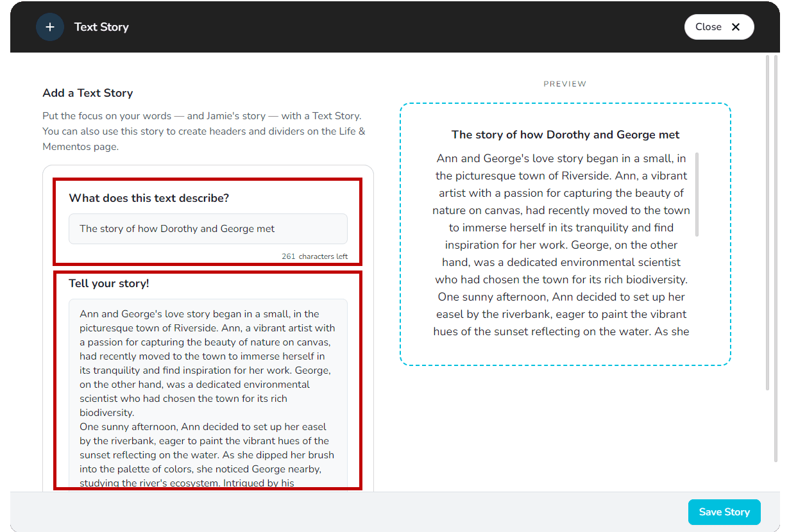Image resolution: width=789 pixels, height=532 pixels.
Task: Click the dashed-border preview card
Action: pos(565,234)
